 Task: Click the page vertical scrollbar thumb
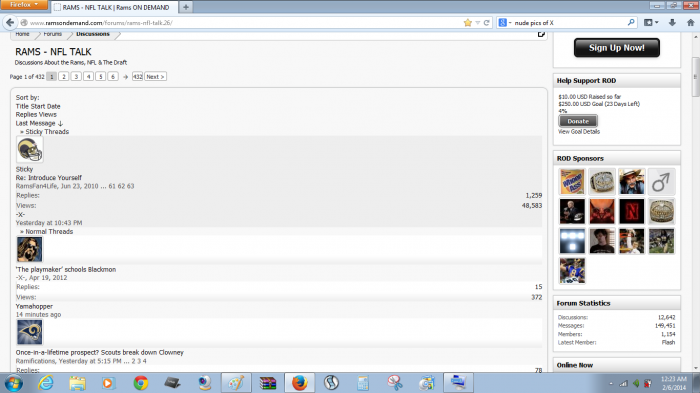coord(696,77)
